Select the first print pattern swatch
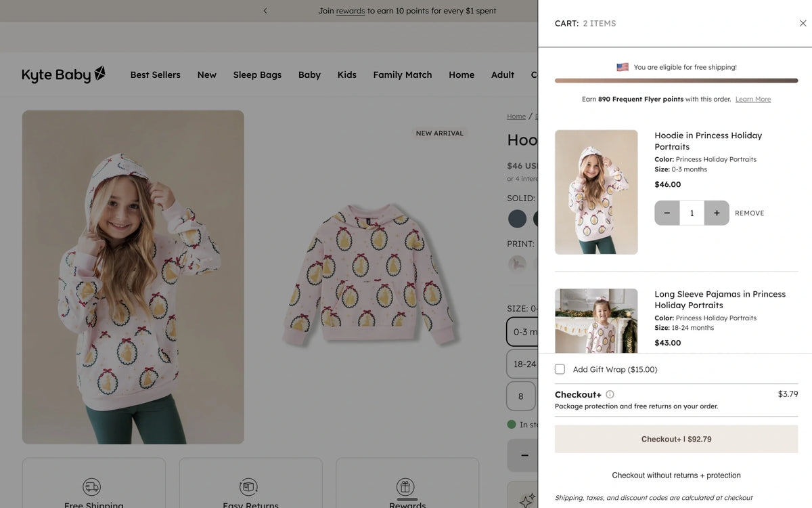 point(518,264)
